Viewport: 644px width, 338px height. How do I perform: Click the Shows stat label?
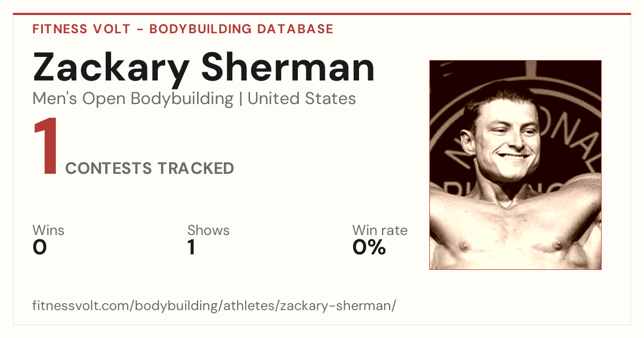pyautogui.click(x=208, y=230)
